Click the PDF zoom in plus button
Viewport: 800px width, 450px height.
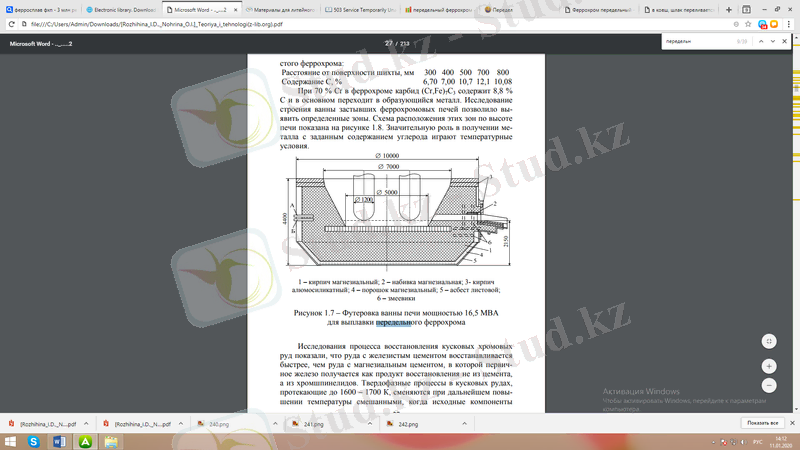[x=769, y=367]
